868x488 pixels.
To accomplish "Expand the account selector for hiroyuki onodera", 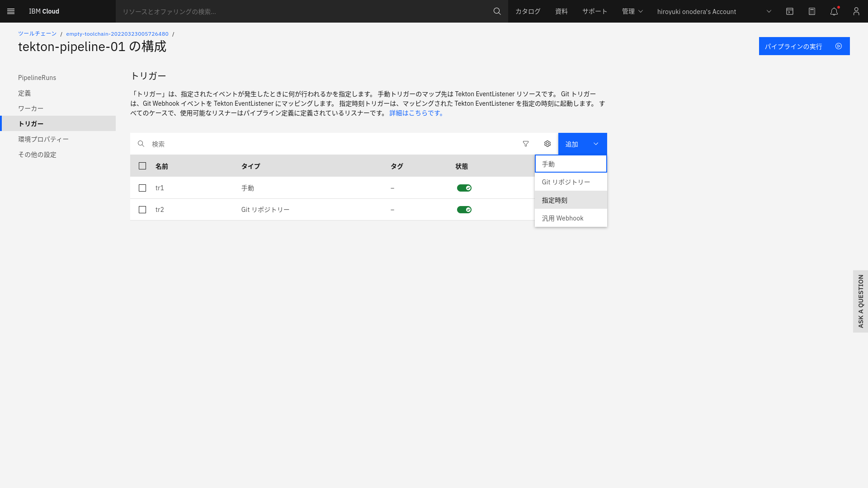I will click(x=769, y=11).
